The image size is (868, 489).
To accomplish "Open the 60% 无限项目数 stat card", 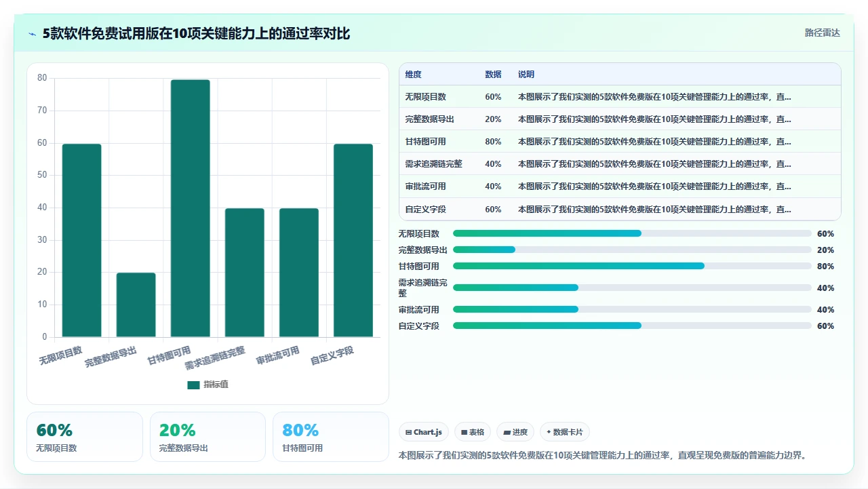I will coord(85,437).
